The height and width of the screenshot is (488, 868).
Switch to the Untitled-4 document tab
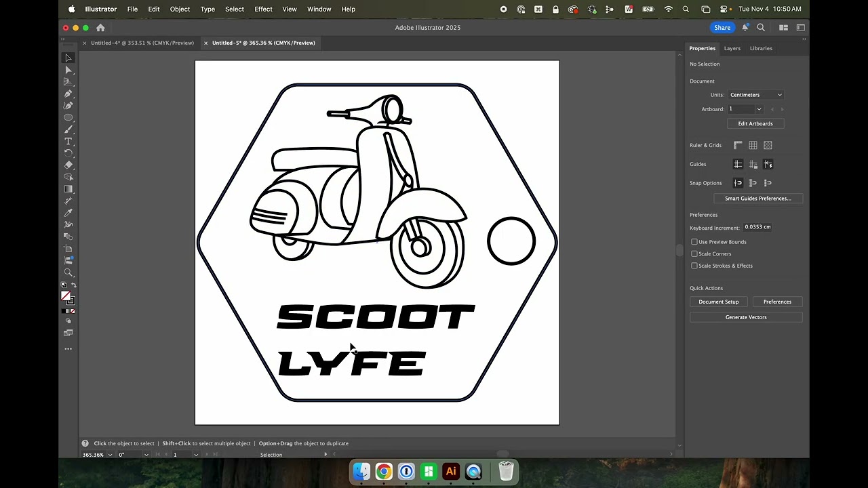[x=142, y=43]
